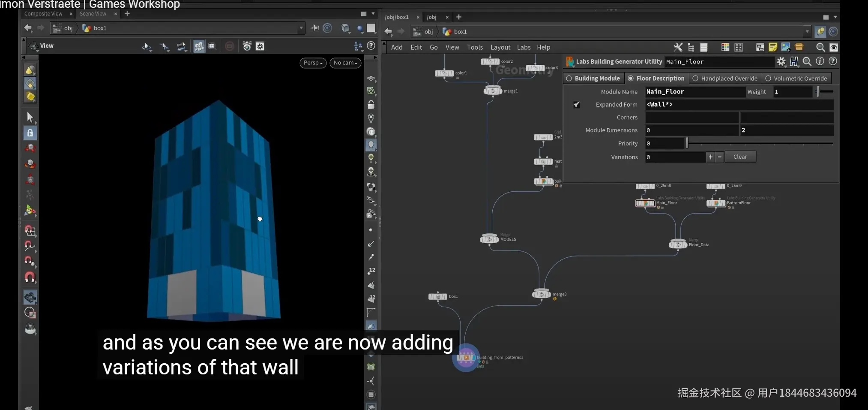Open parameter pane help icon
Image resolution: width=868 pixels, height=410 pixels.
click(833, 61)
